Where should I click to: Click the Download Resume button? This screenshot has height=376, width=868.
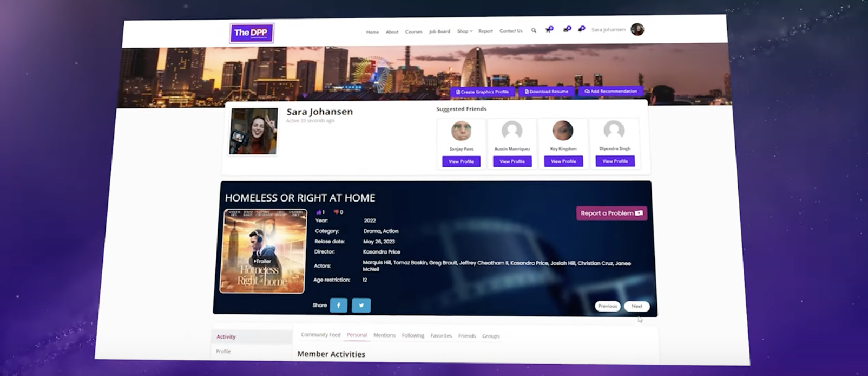(547, 92)
